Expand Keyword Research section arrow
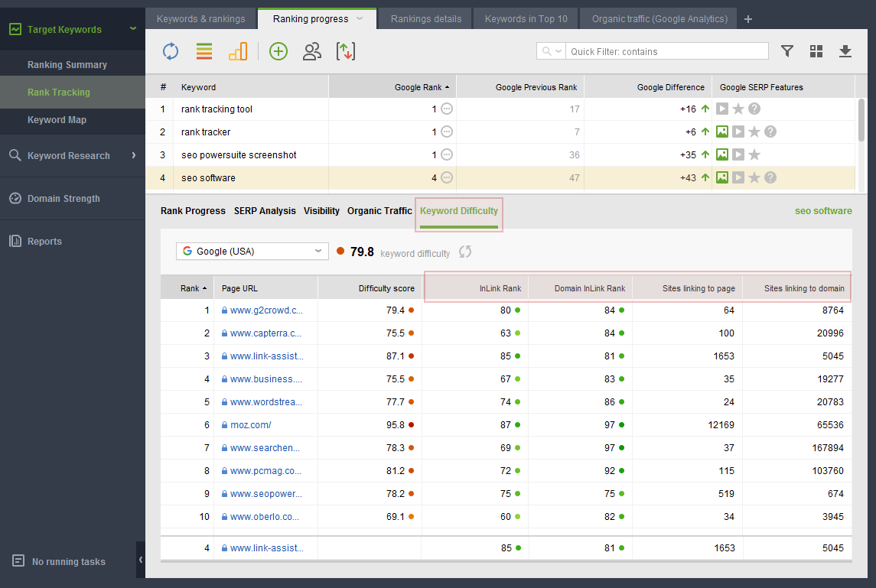The width and height of the screenshot is (876, 588). click(x=134, y=155)
